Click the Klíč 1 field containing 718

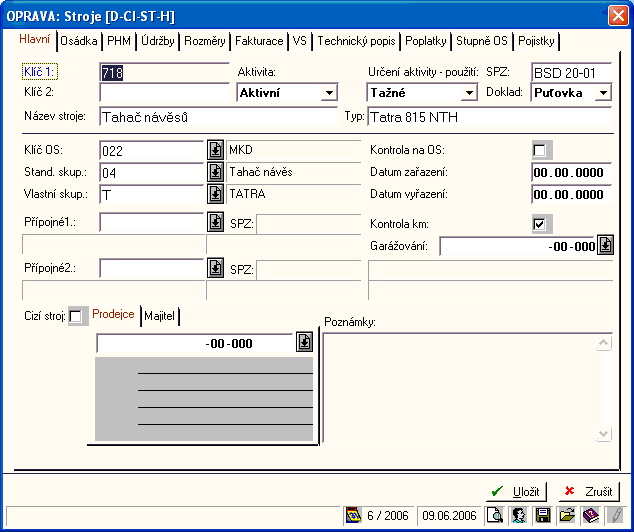click(164, 73)
